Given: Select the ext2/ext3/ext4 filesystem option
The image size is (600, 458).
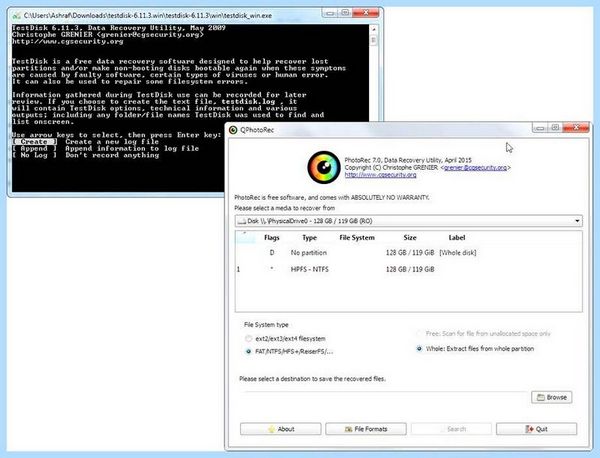Looking at the screenshot, I should coord(248,339).
